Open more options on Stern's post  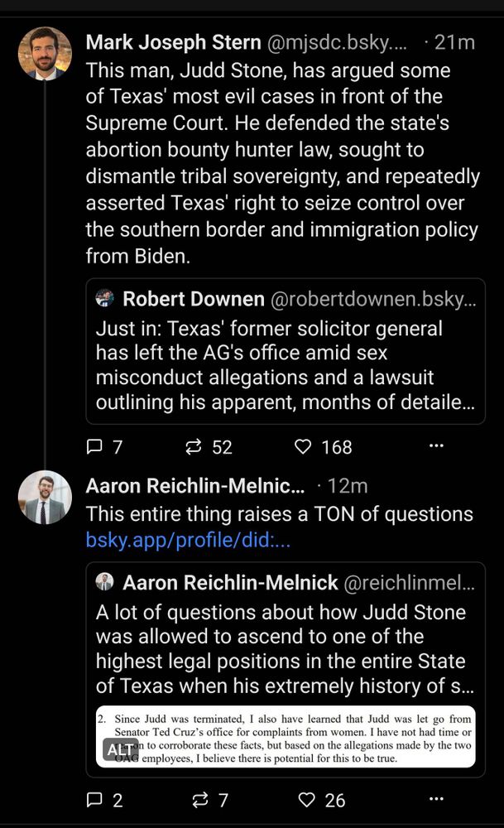tap(436, 445)
